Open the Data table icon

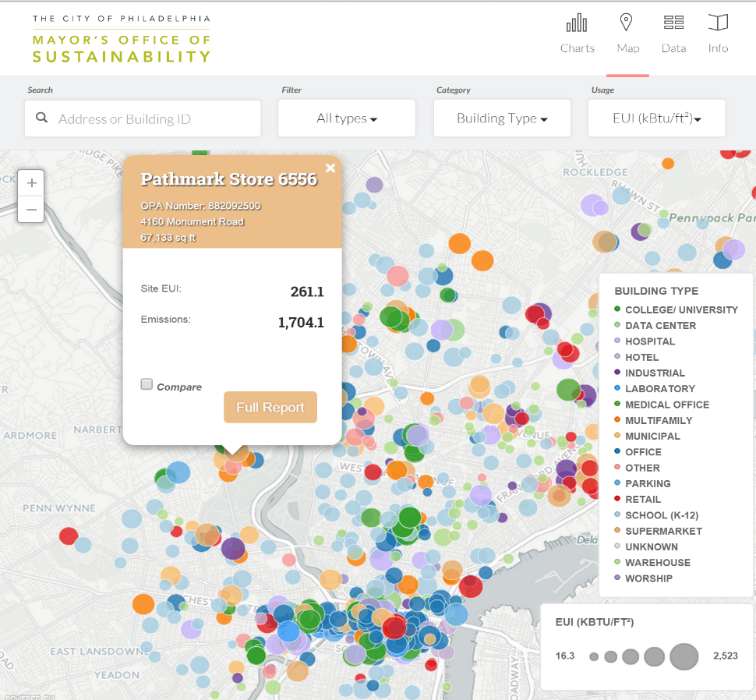click(x=673, y=22)
